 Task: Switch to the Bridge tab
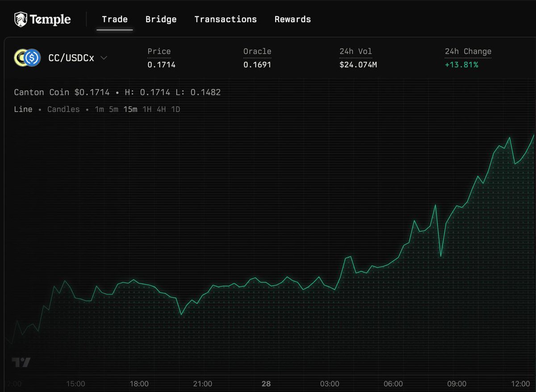coord(161,19)
